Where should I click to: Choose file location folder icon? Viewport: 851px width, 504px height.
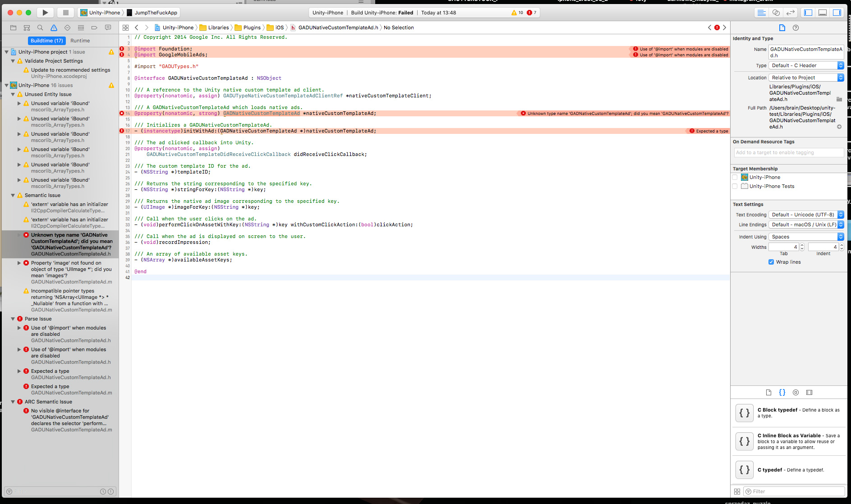839,99
